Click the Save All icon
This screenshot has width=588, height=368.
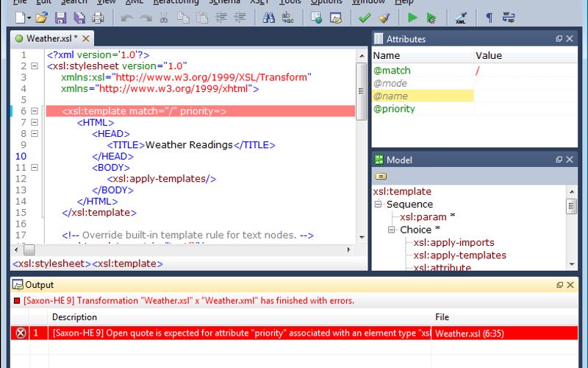tap(79, 18)
